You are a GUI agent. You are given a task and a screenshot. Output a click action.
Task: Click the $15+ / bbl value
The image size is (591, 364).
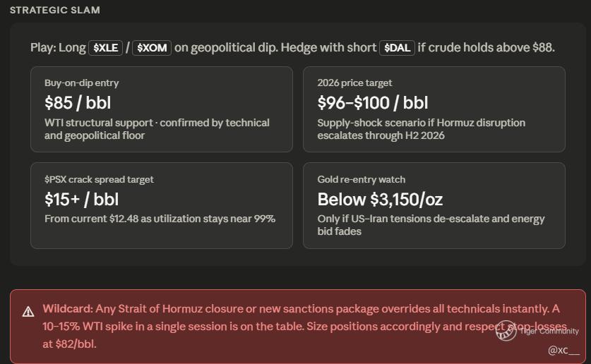81,200
